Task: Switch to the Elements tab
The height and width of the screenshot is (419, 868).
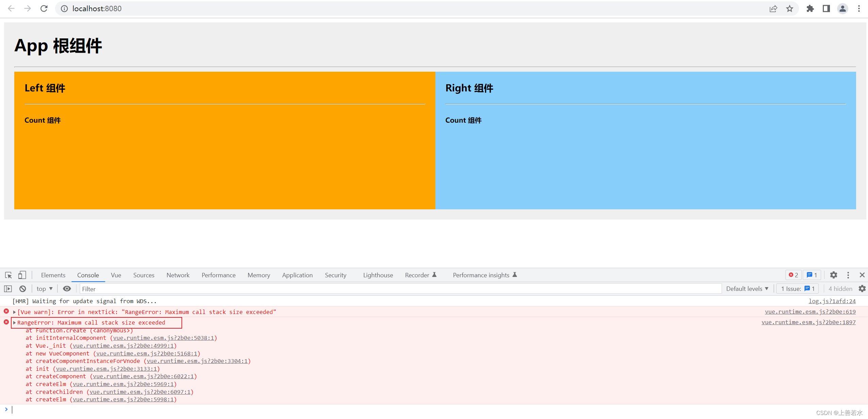Action: point(53,275)
